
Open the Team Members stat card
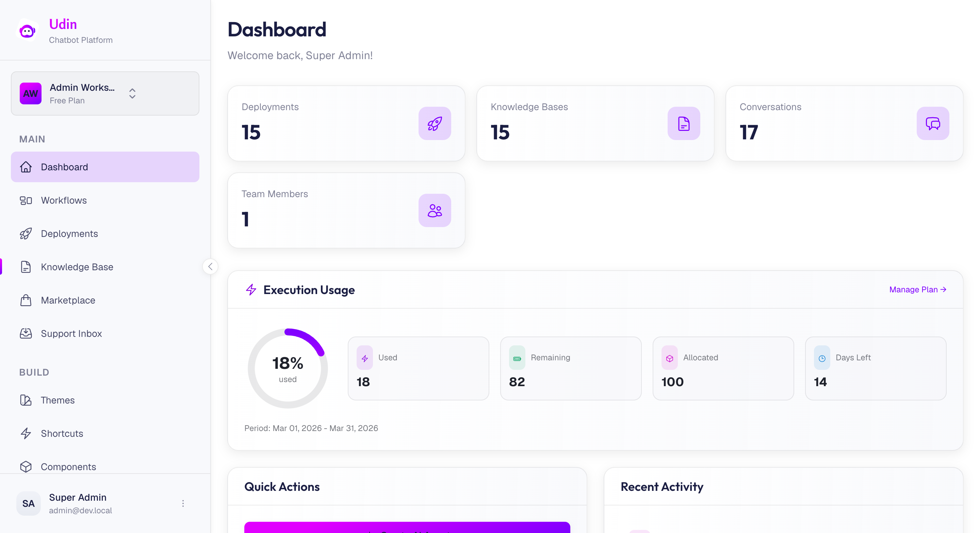pyautogui.click(x=346, y=210)
